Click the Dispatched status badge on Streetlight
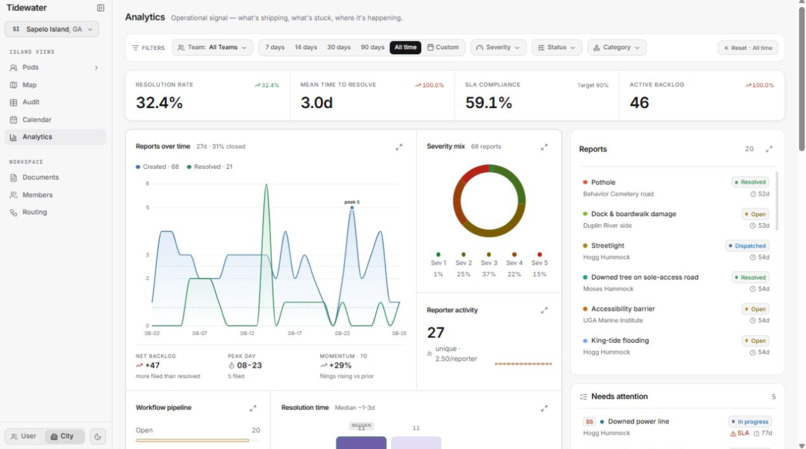This screenshot has height=449, width=806. click(x=747, y=246)
